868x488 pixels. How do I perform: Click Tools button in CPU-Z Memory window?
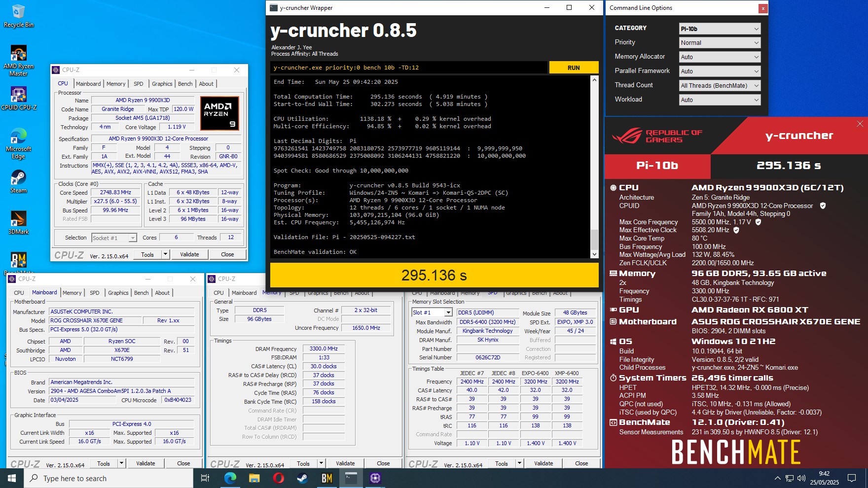click(303, 463)
